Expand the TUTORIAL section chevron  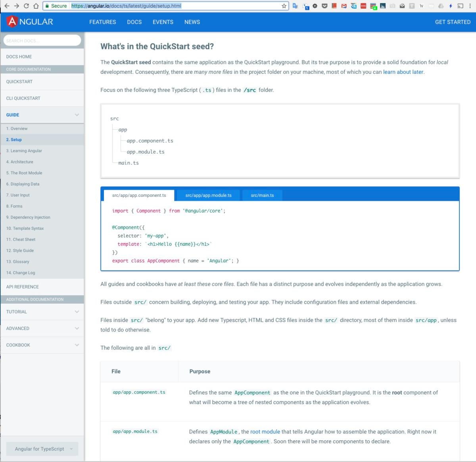pyautogui.click(x=77, y=312)
